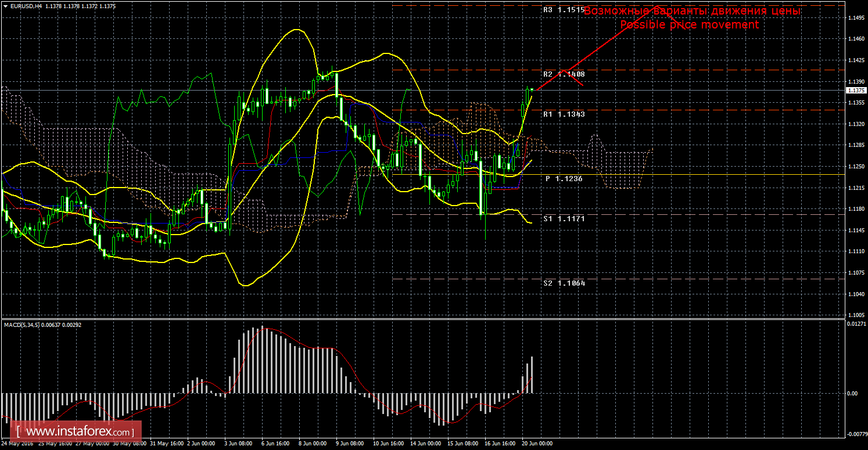
Task: Click the 1.1425 price axis value
Action: pos(856,60)
